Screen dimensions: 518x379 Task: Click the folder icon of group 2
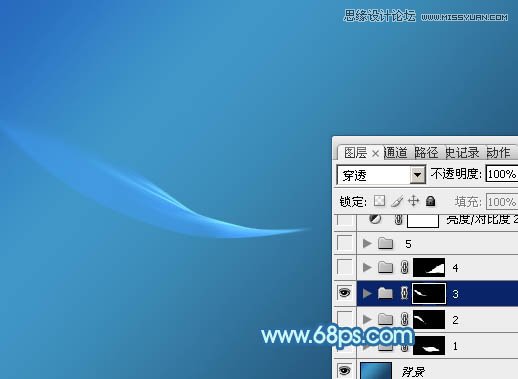[386, 319]
